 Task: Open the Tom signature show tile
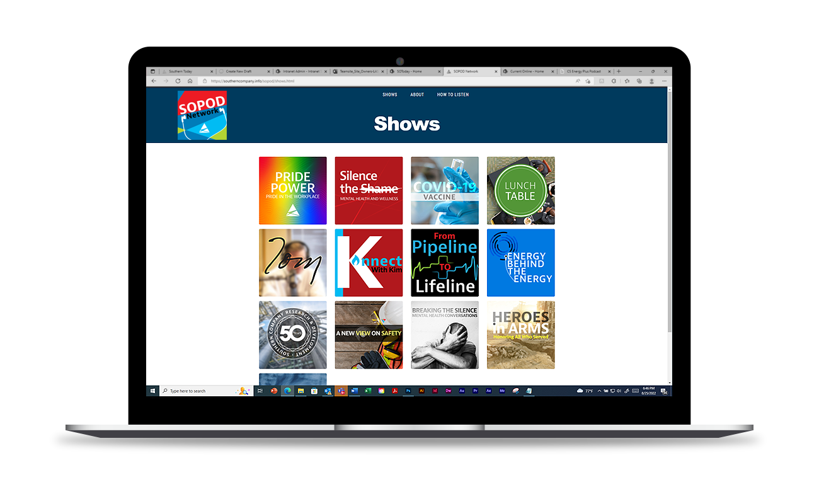click(293, 263)
